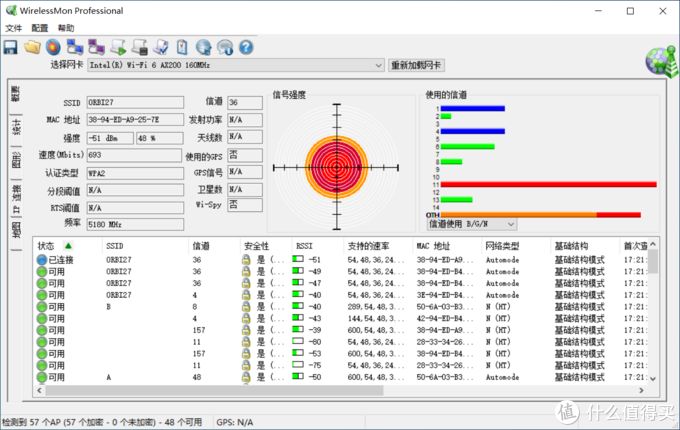Sort by the SSID column header

(114, 246)
